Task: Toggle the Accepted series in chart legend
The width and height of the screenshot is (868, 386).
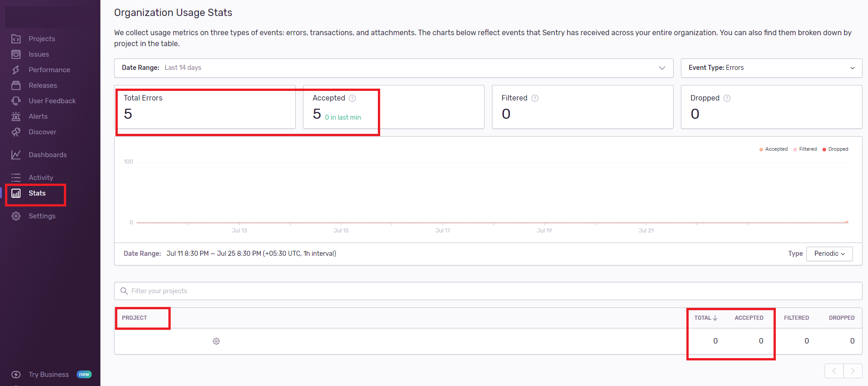Action: coord(774,149)
